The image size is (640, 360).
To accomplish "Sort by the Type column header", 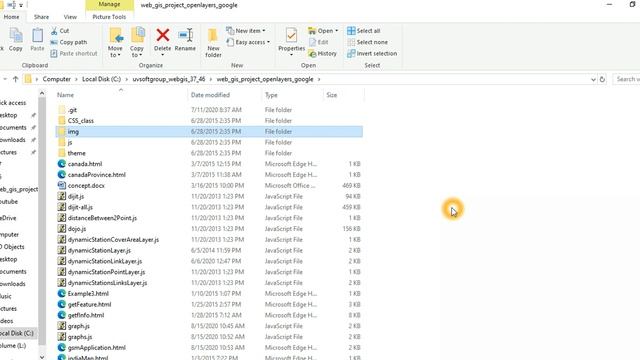I will click(271, 95).
